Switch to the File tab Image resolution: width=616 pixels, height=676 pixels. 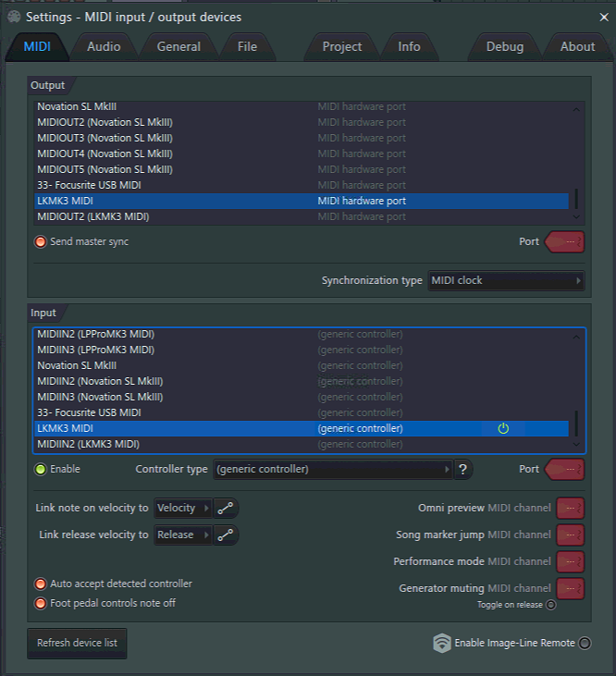247,46
